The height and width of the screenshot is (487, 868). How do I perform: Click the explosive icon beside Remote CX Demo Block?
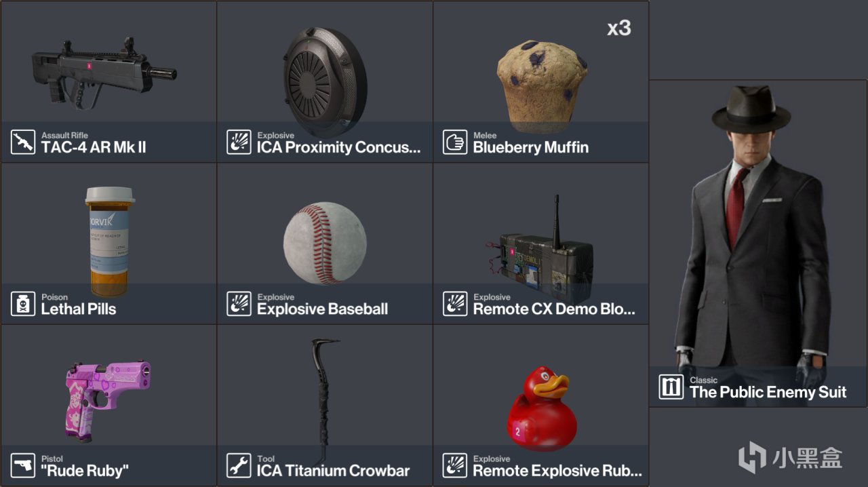tap(455, 304)
